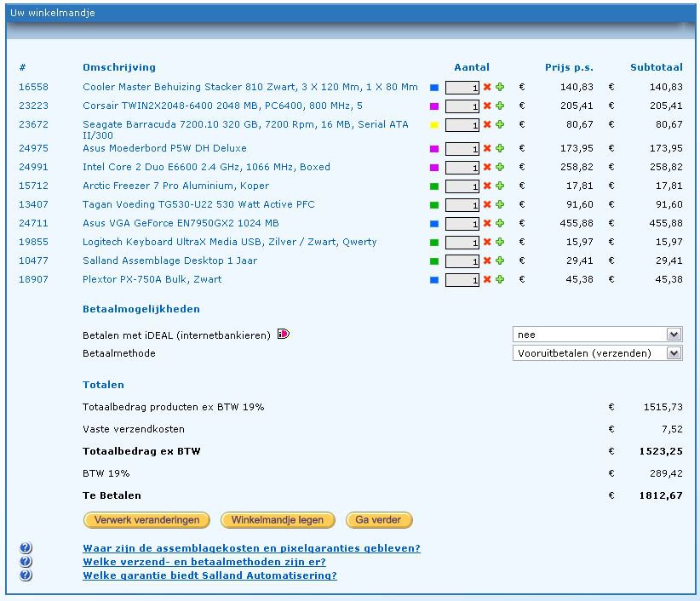700x601 pixels.
Task: Click Te Betalen total 1812,67
Action: click(x=661, y=495)
